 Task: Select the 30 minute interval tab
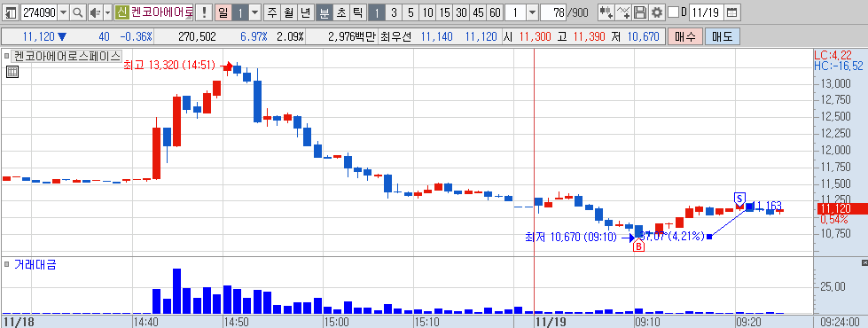click(461, 12)
